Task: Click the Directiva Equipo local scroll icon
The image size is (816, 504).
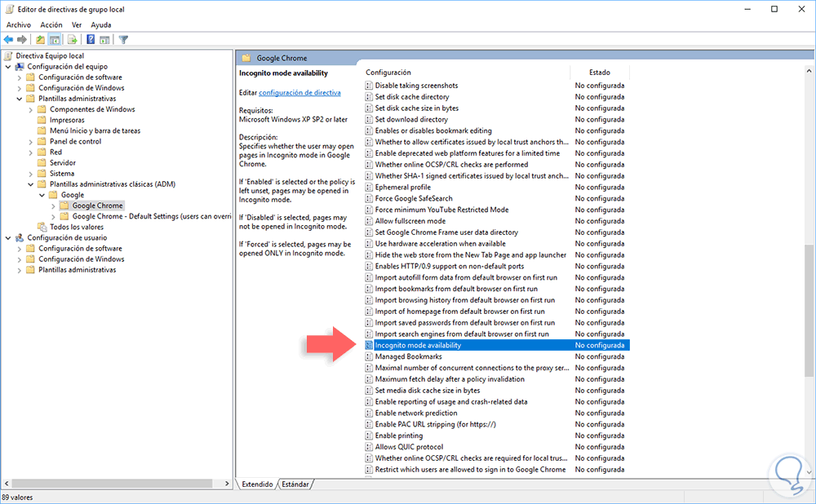Action: (8, 55)
